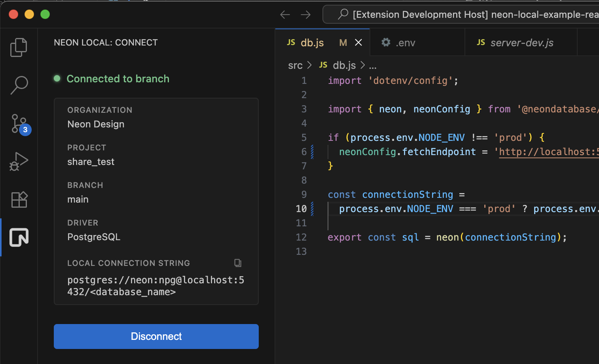The image size is (599, 364).
Task: Click the gear icon on .env tab
Action: coord(386,42)
